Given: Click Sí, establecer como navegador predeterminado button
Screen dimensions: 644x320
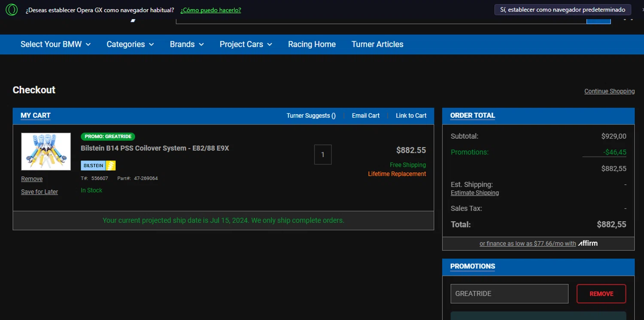Looking at the screenshot, I should coord(562,9).
